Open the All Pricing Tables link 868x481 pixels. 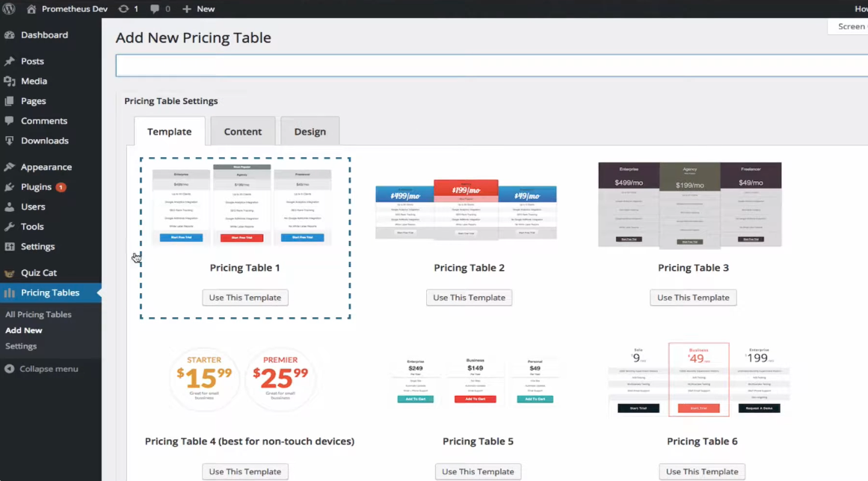tap(38, 315)
